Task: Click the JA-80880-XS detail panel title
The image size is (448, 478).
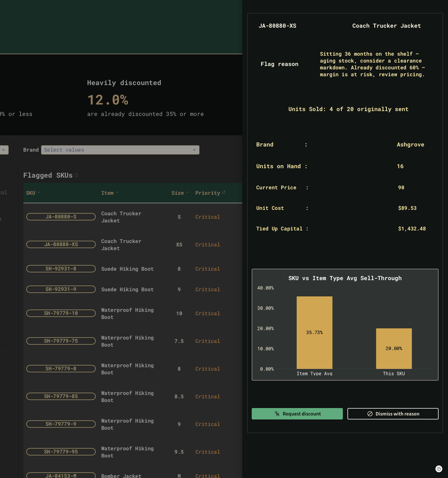Action: point(277,26)
